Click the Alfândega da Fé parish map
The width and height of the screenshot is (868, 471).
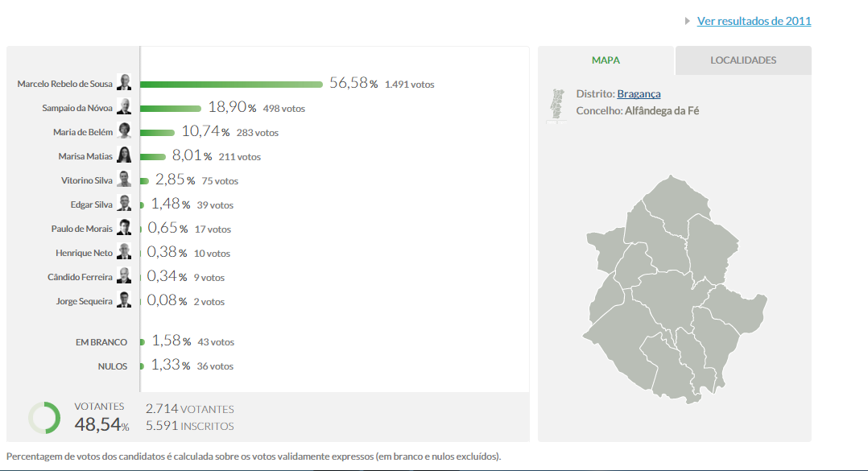(675, 290)
